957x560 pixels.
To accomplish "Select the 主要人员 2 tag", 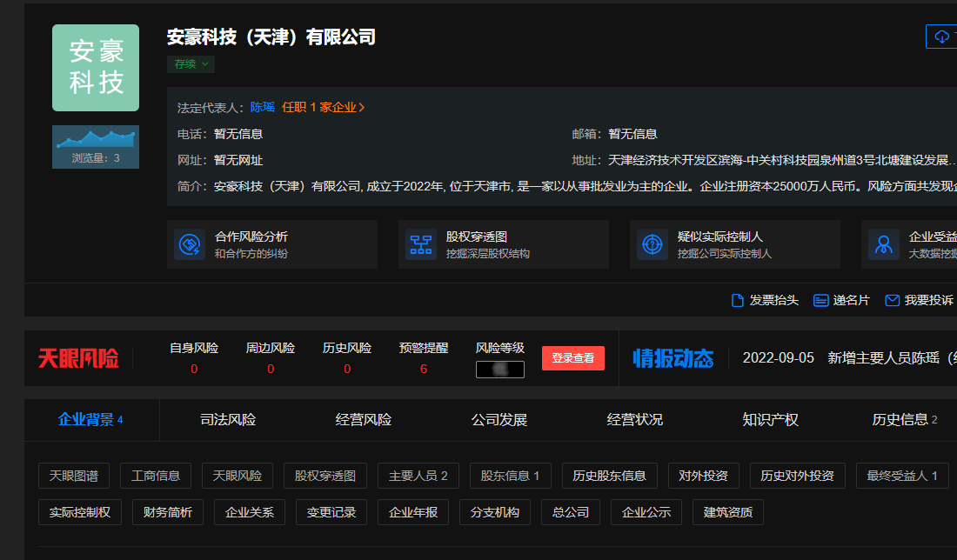I will click(418, 476).
